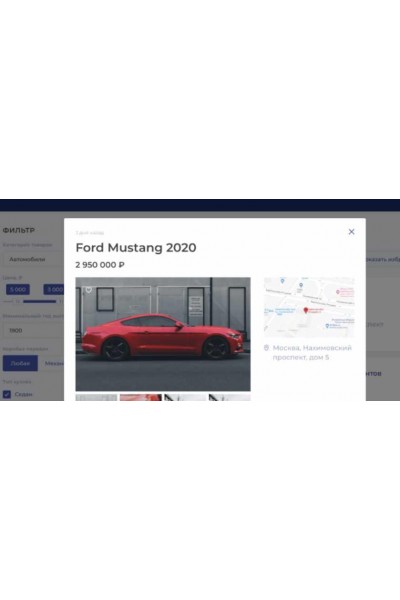400x600 pixels.
Task: Close the Ford Mustang 2020 popup
Action: coord(351,232)
